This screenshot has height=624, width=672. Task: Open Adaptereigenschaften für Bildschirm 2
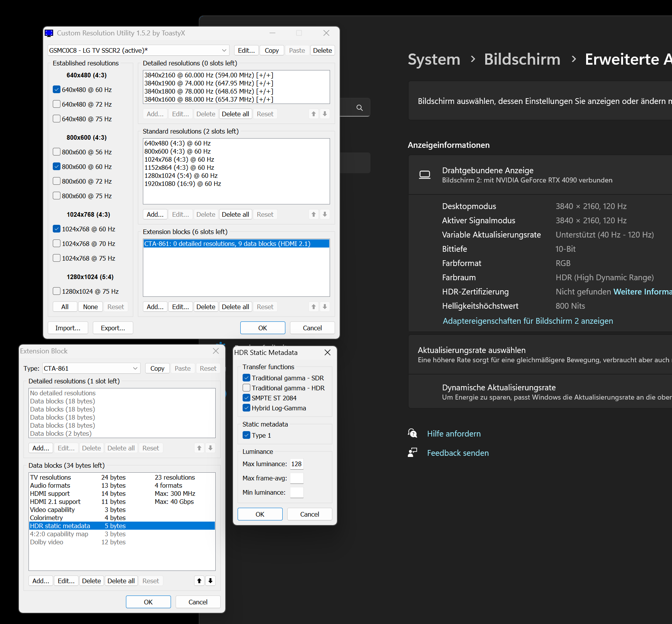click(528, 321)
